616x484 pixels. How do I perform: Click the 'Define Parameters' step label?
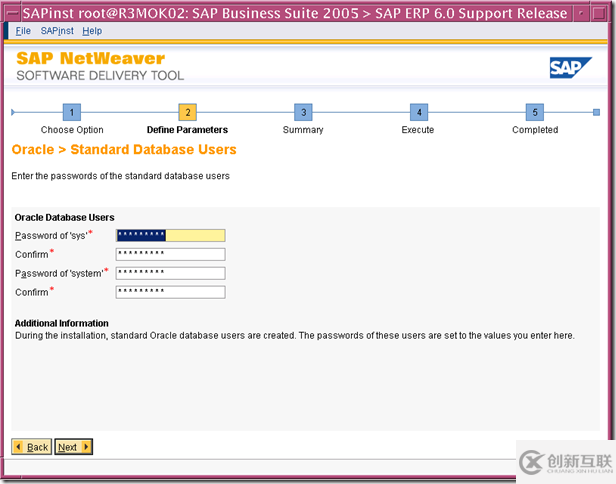tap(187, 130)
